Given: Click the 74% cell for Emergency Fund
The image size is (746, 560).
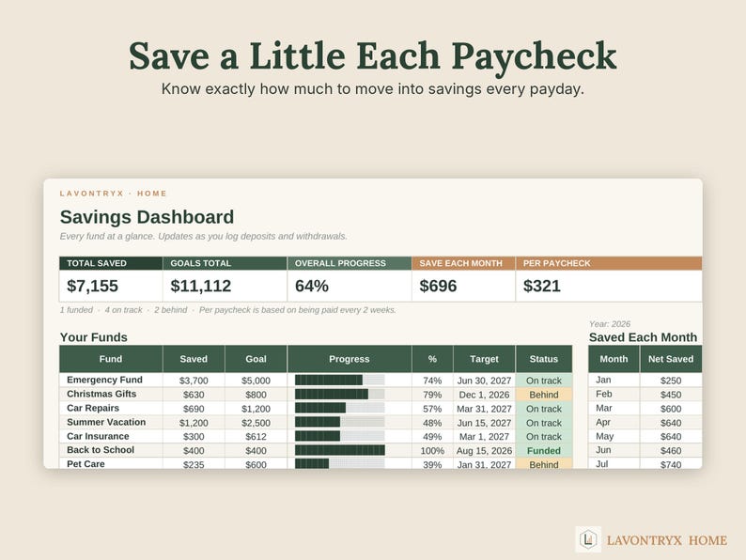Looking at the screenshot, I should [x=432, y=381].
